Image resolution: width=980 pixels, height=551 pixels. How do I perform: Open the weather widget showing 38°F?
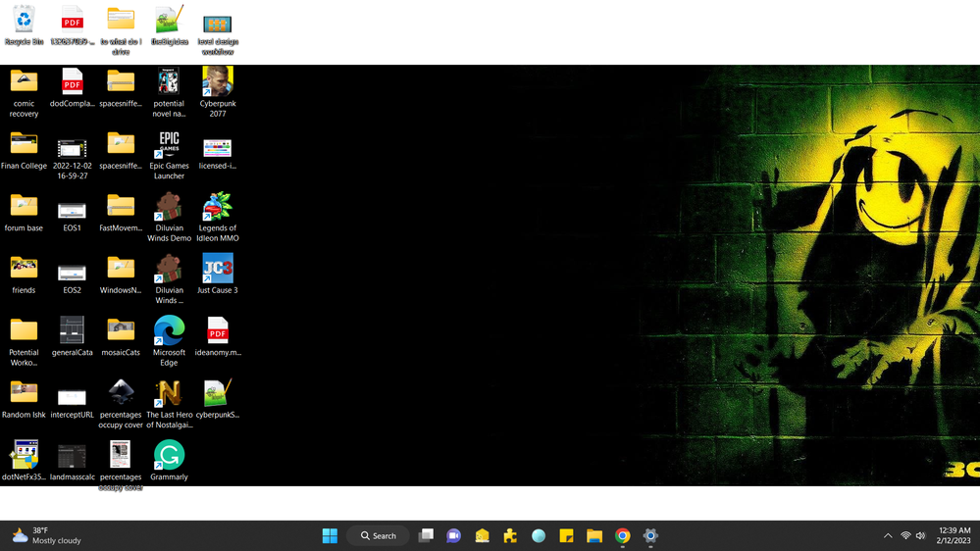coord(47,535)
